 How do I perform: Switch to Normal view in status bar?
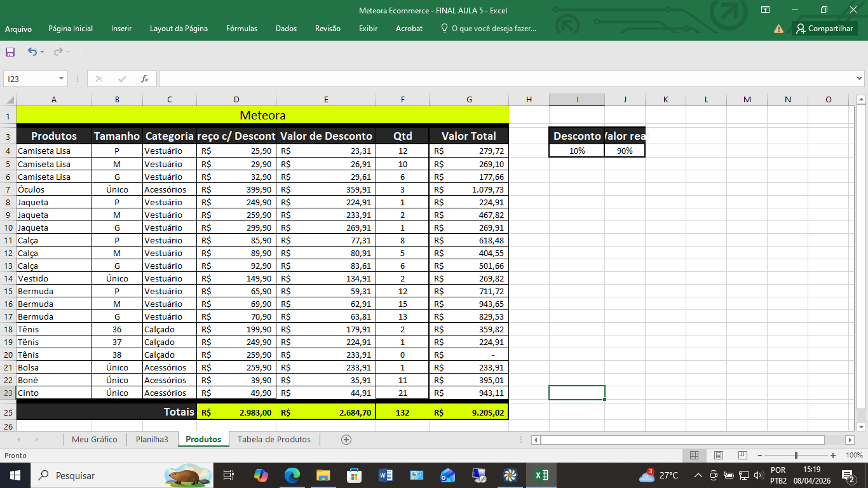pyautogui.click(x=695, y=456)
